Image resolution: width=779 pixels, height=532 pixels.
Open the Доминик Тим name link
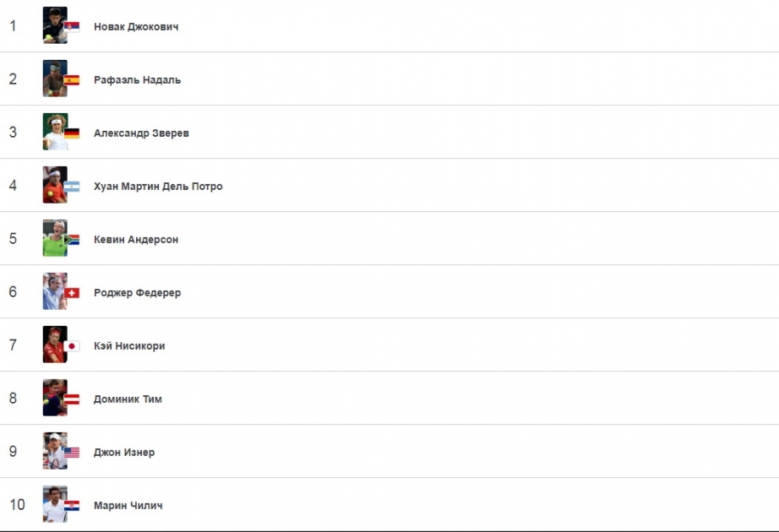tap(128, 399)
